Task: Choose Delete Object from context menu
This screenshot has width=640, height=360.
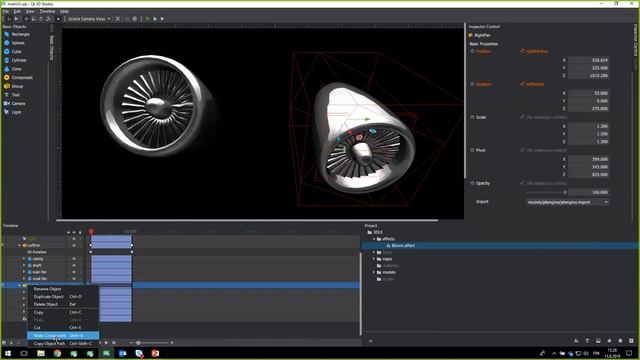Action: [x=63, y=304]
